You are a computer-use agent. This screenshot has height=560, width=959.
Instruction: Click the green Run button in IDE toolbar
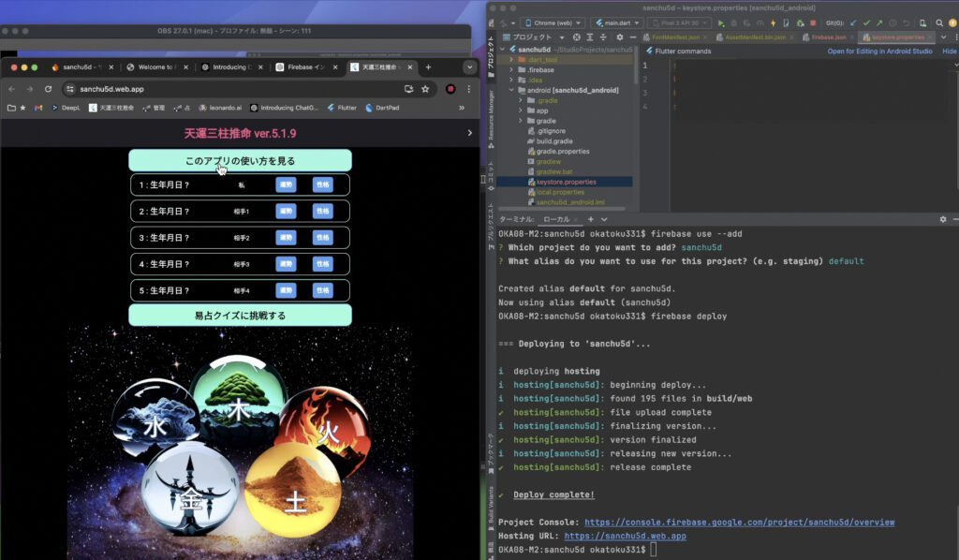click(720, 22)
